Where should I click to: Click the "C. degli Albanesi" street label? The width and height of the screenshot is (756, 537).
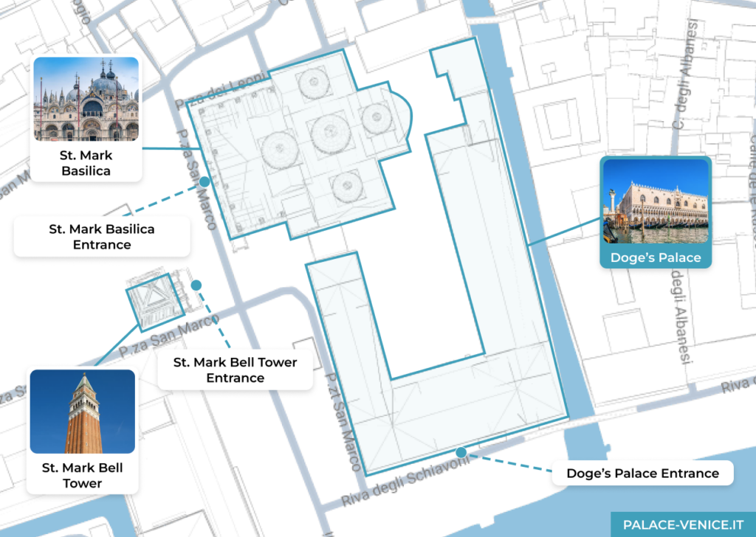click(685, 74)
